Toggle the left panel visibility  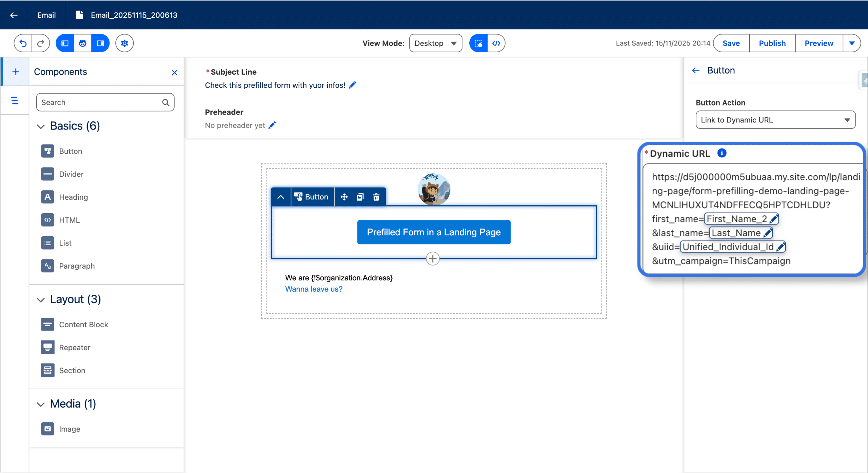(65, 43)
